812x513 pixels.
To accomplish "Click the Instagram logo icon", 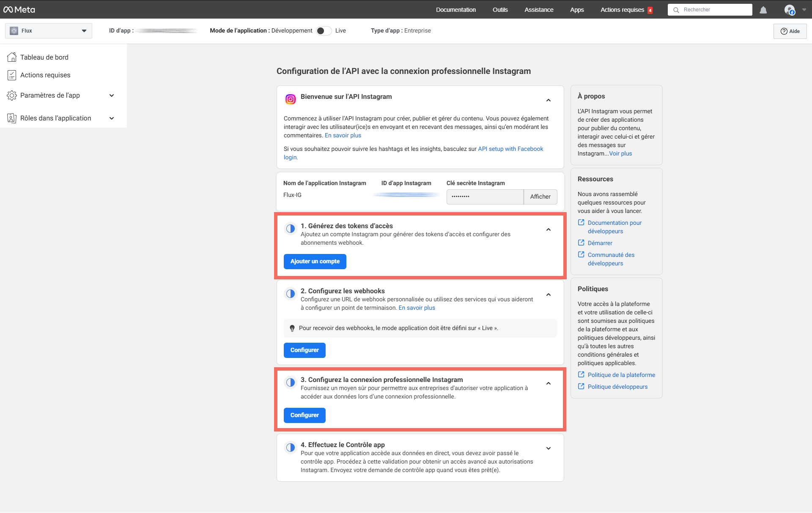I will 290,99.
